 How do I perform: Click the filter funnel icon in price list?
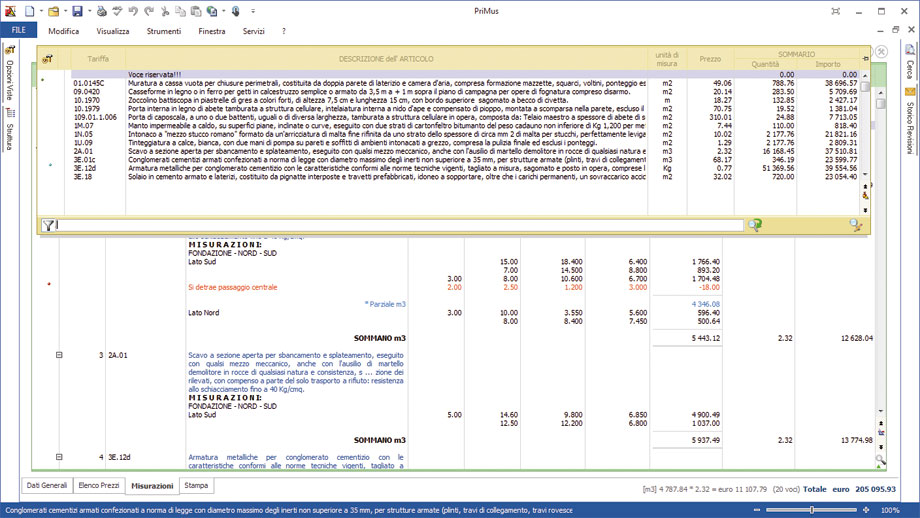tap(48, 225)
